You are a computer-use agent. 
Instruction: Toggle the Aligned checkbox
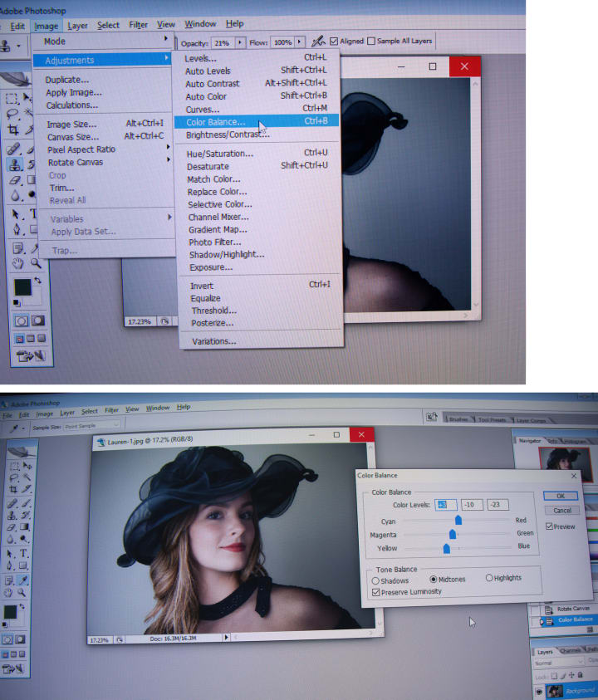click(334, 41)
